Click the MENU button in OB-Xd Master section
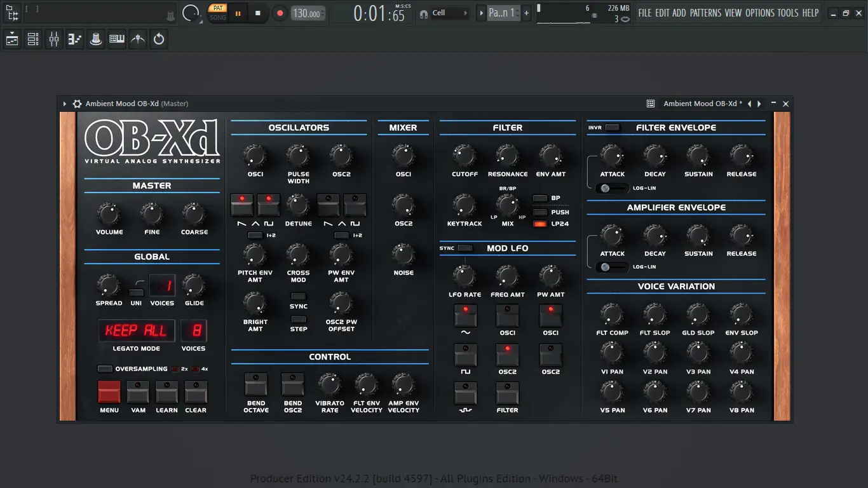Viewport: 868px width, 488px height. tap(109, 392)
